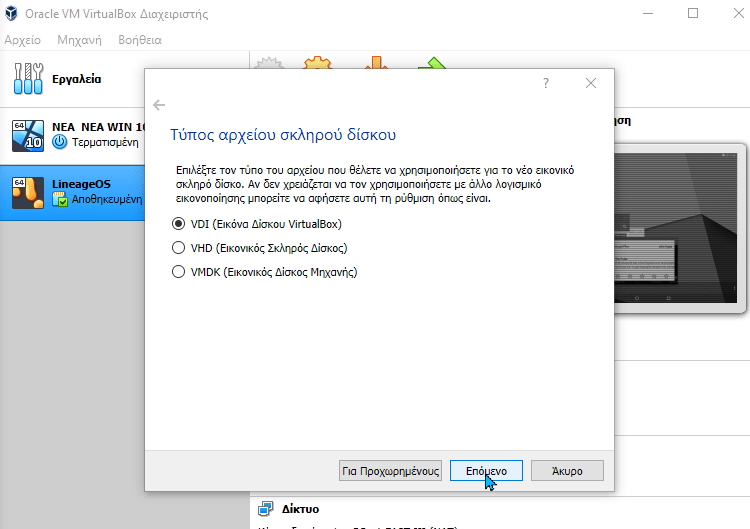Click the LineageOS preview thumbnail
The width and height of the screenshot is (750, 529).
(675, 228)
